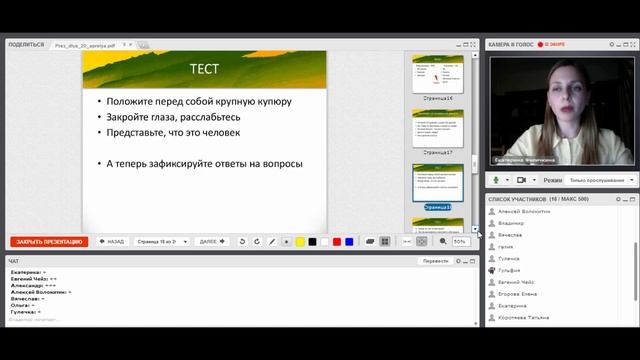
Task: Click the user icon next to Владимир
Action: [x=492, y=223]
